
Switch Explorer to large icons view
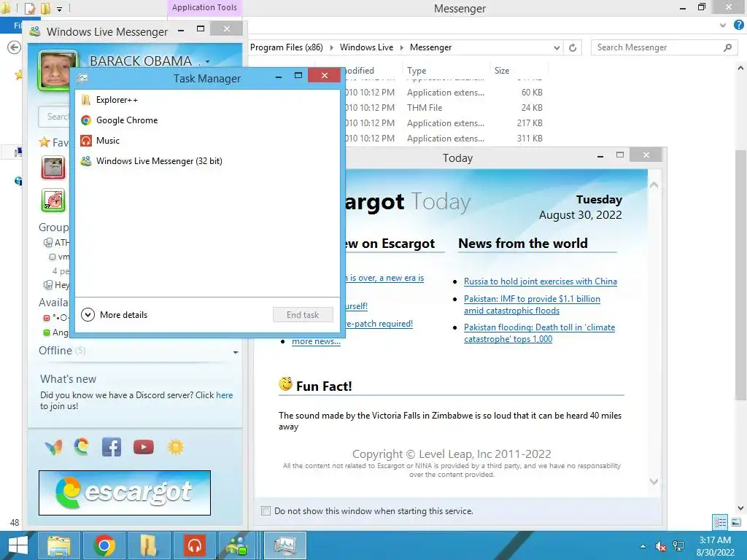point(736,522)
